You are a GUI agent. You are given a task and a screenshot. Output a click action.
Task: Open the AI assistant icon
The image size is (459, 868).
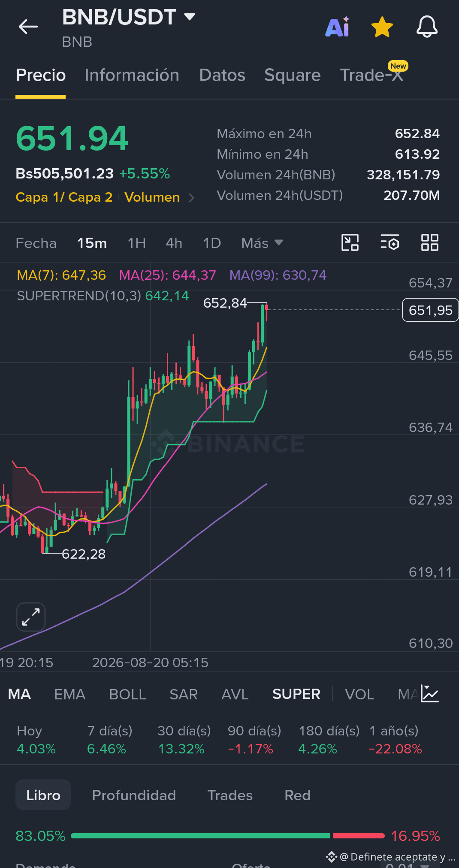pyautogui.click(x=338, y=27)
